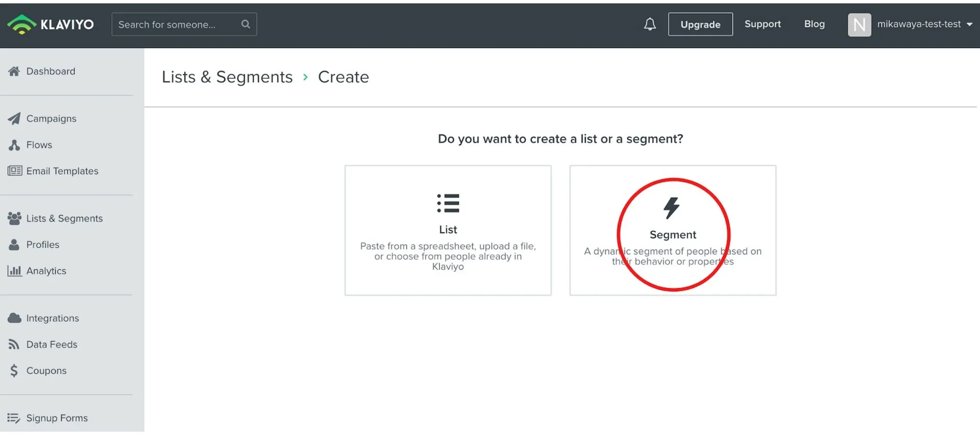Click the Flows icon
This screenshot has width=980, height=434.
(x=14, y=145)
